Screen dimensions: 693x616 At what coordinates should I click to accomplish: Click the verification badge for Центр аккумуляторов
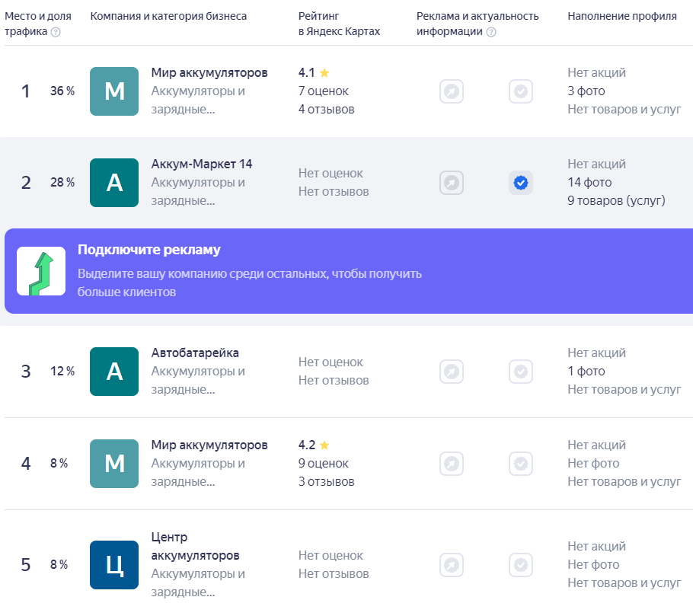[521, 565]
